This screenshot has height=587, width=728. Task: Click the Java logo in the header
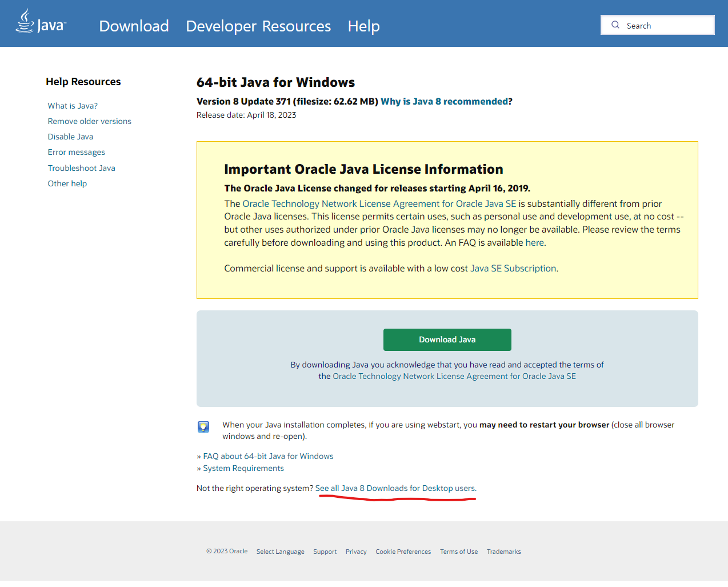tap(41, 22)
